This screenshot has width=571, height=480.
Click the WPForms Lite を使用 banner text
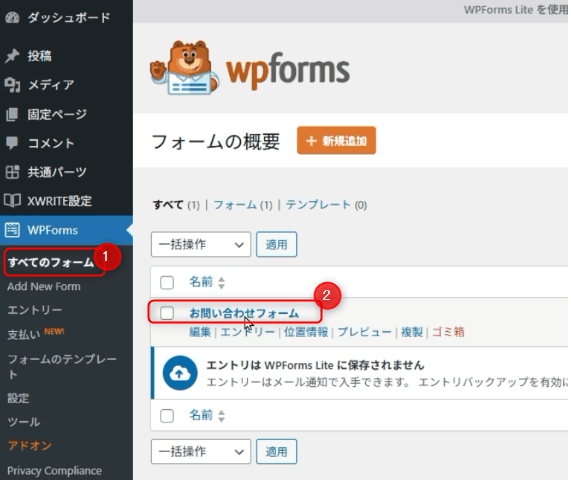click(x=516, y=9)
